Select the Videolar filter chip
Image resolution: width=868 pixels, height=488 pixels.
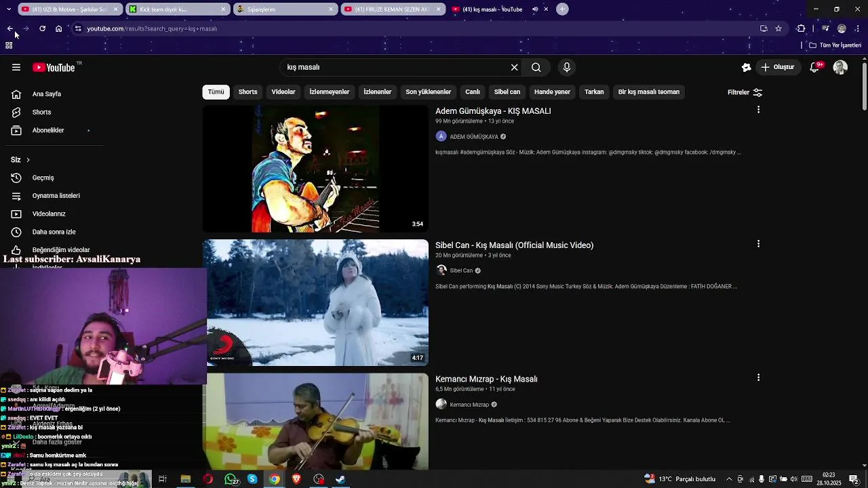coord(283,92)
